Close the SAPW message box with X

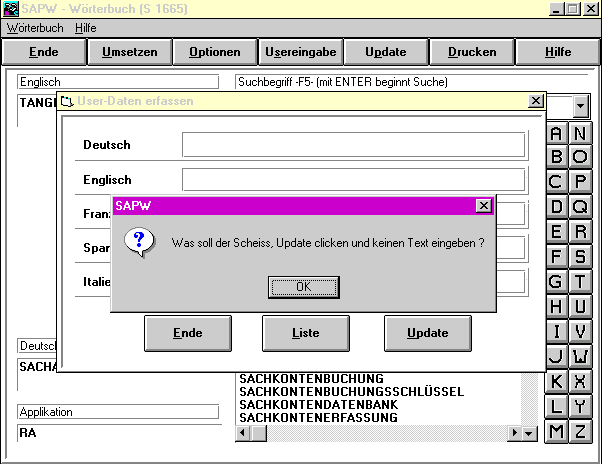pos(484,205)
